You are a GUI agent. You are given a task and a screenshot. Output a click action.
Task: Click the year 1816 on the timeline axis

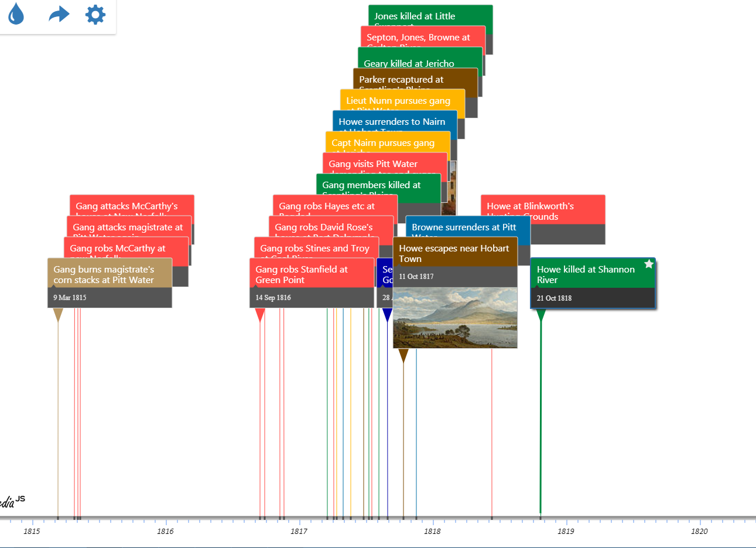(x=165, y=532)
